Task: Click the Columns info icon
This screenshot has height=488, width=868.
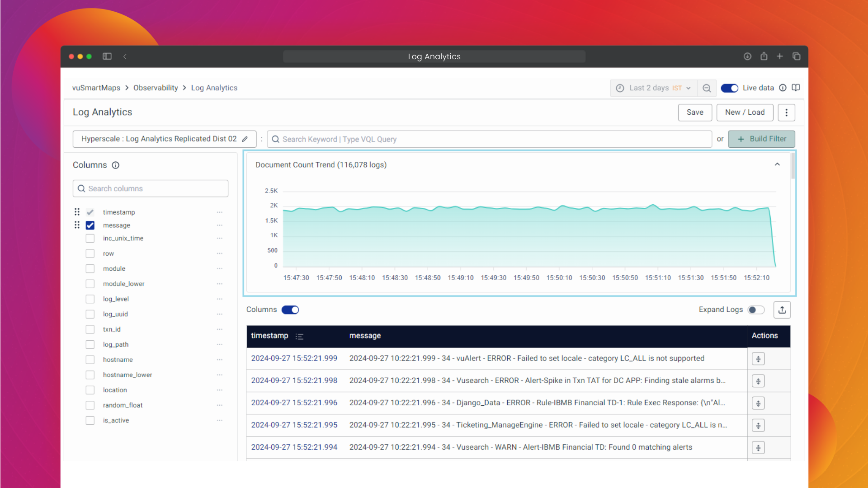Action: [x=116, y=165]
